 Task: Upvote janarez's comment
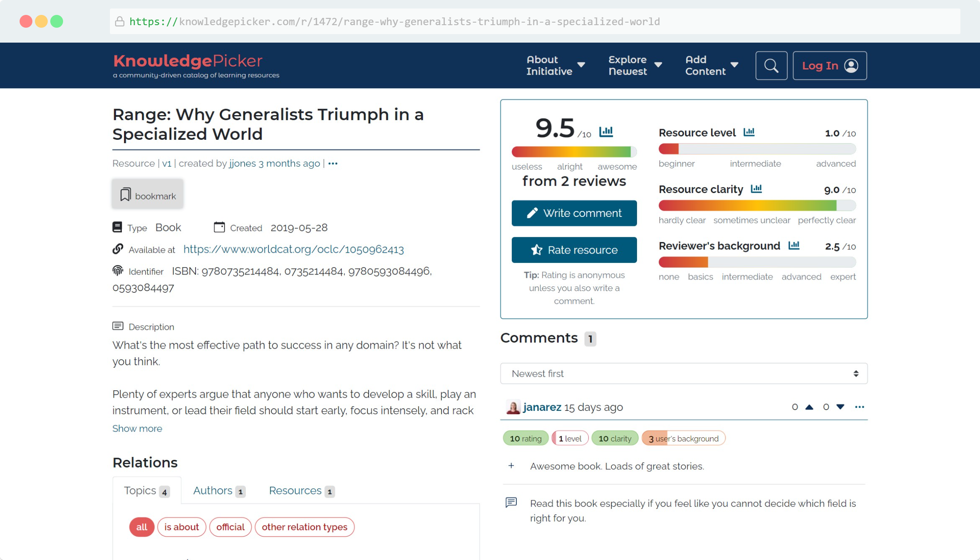pyautogui.click(x=809, y=407)
